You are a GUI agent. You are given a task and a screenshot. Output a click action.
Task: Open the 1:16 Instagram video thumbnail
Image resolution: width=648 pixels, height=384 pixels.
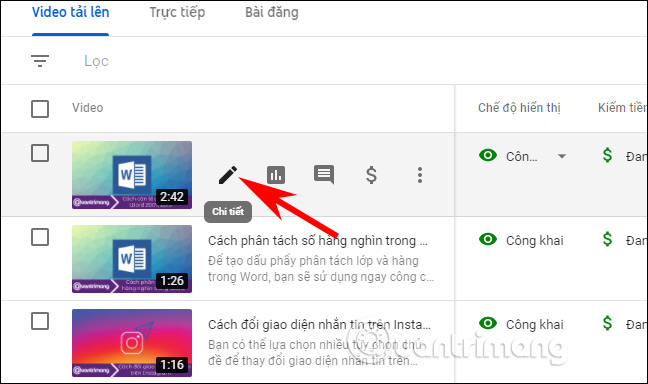[132, 343]
